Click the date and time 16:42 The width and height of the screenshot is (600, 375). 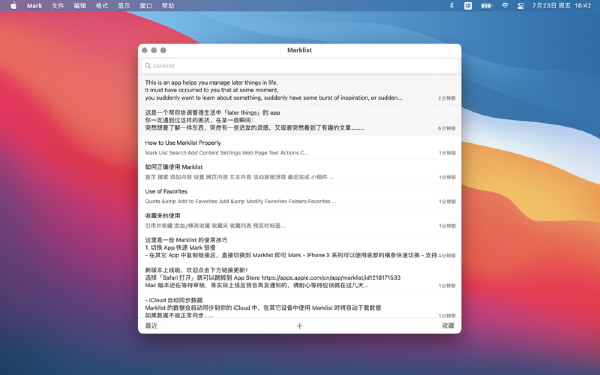coord(562,6)
